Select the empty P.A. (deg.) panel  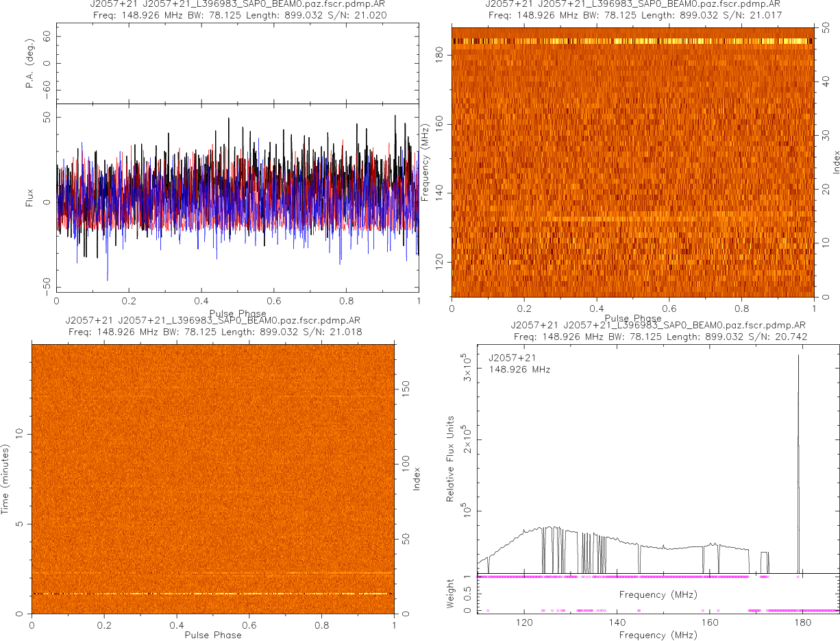[237, 64]
